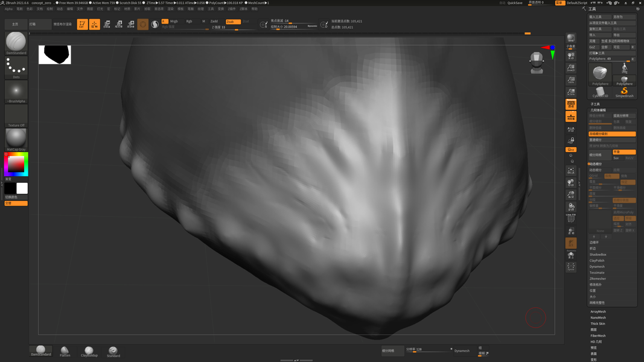
Task: Open the BrushAlpha alpha selector
Action: pyautogui.click(x=16, y=92)
